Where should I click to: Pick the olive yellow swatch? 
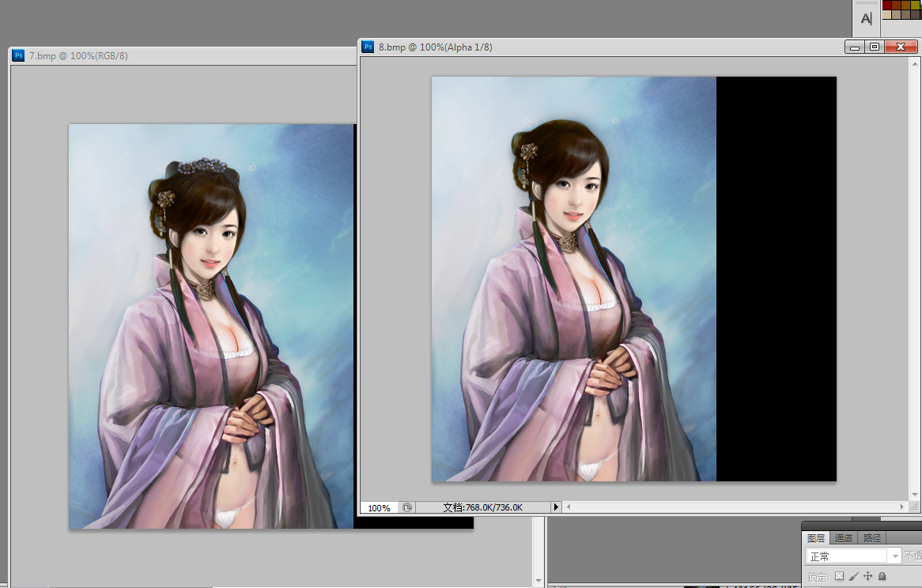pos(915,5)
